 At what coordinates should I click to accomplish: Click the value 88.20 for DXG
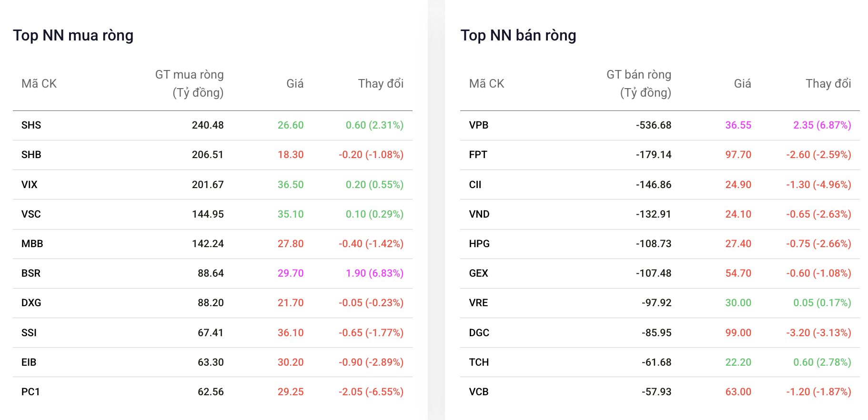coord(211,303)
